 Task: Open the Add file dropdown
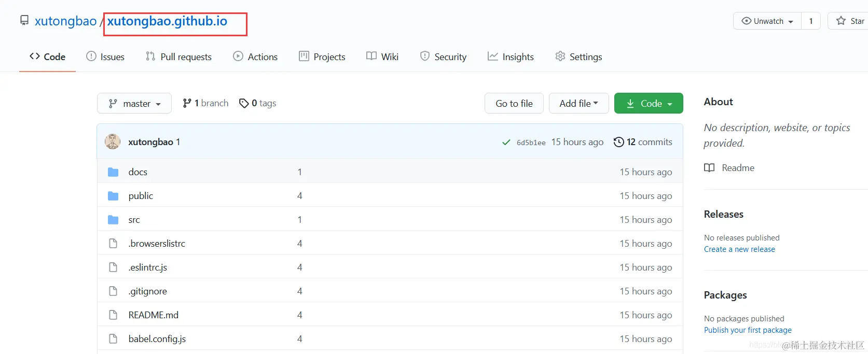[579, 103]
